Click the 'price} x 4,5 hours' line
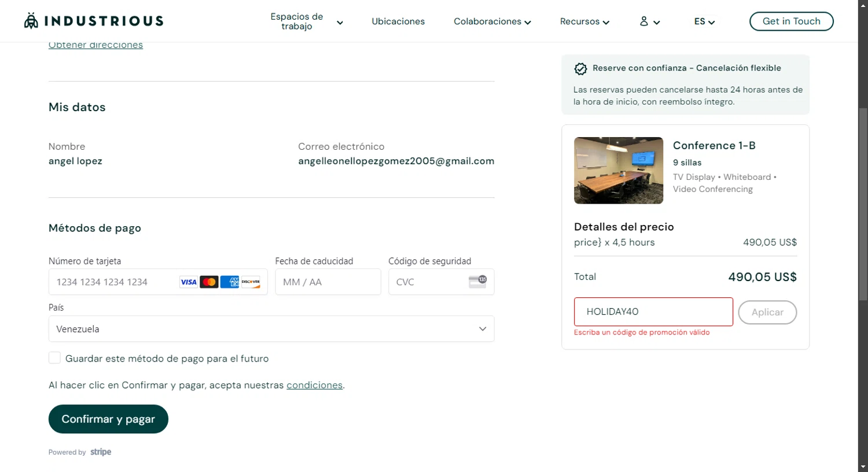 [x=615, y=242]
